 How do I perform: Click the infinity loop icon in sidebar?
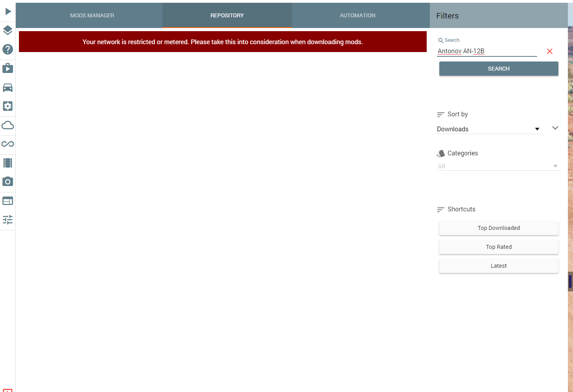pos(8,144)
